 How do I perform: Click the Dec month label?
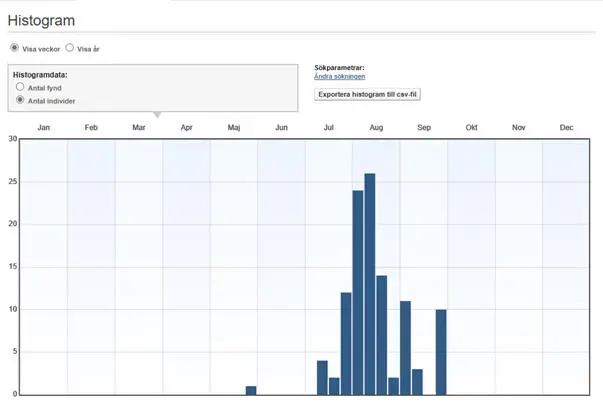[566, 128]
